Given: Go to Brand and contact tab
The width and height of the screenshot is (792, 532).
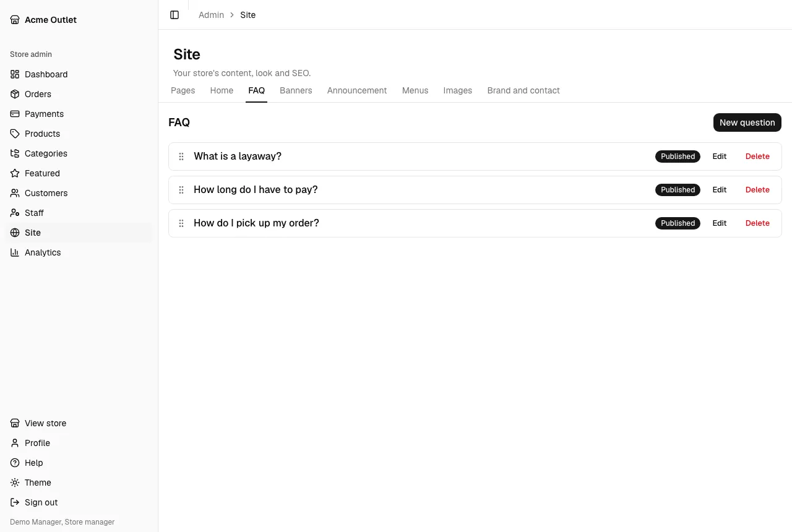Looking at the screenshot, I should pos(523,90).
